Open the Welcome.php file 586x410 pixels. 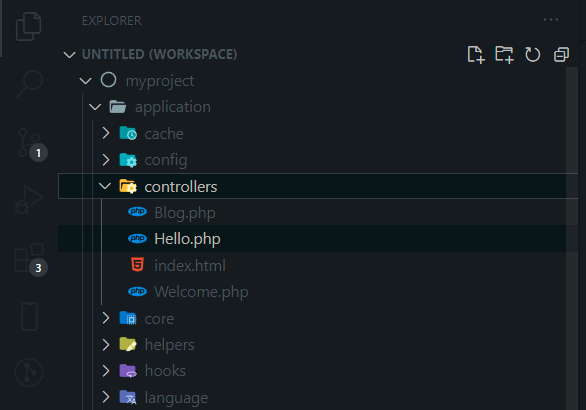point(318,292)
